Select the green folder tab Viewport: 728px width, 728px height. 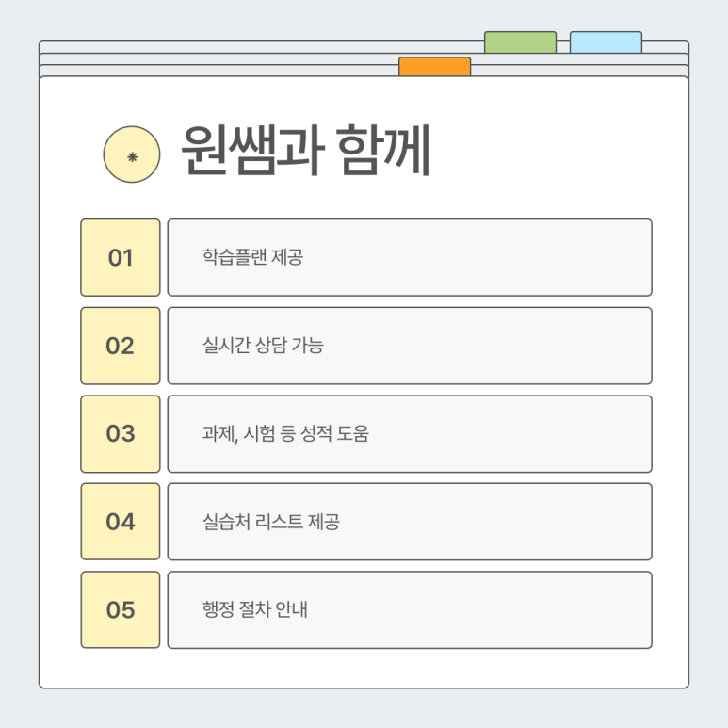520,41
